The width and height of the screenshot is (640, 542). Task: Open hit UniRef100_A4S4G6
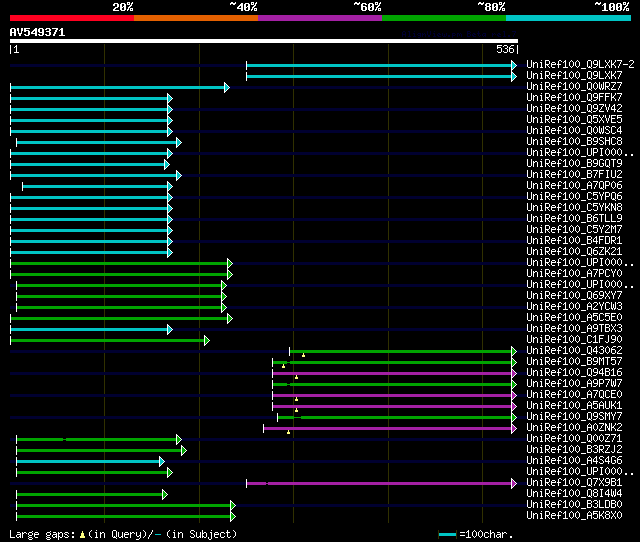point(574,461)
